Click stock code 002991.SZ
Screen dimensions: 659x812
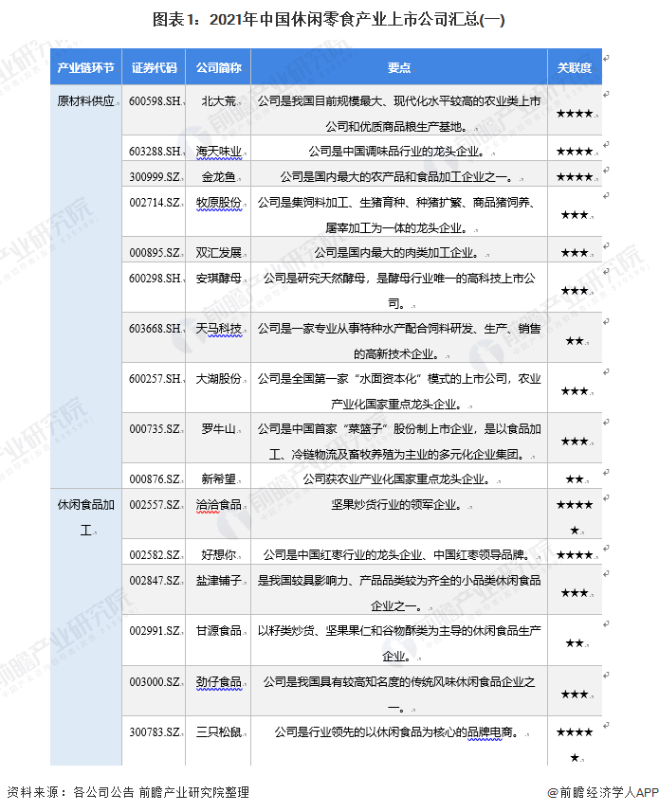click(x=155, y=631)
